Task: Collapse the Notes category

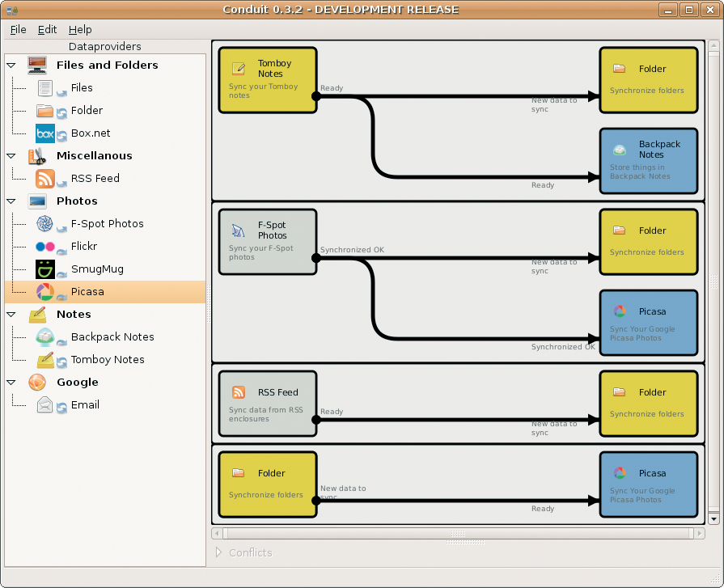Action: pyautogui.click(x=11, y=315)
